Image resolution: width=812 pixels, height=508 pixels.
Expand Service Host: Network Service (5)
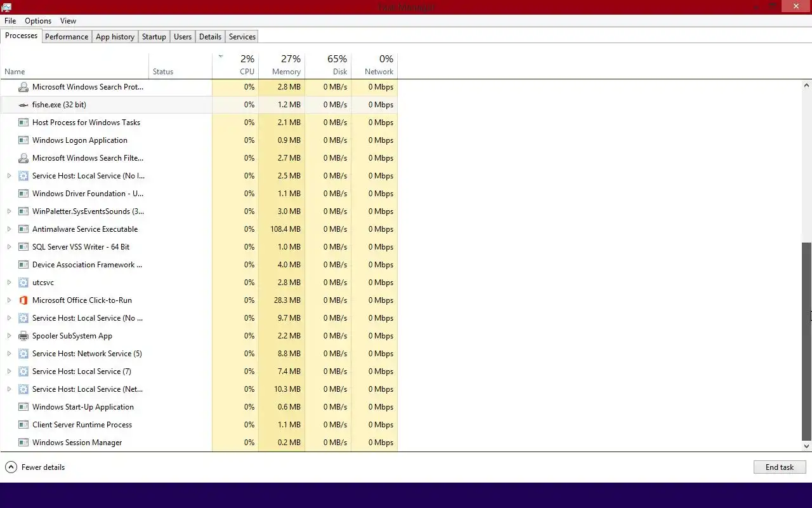click(9, 354)
